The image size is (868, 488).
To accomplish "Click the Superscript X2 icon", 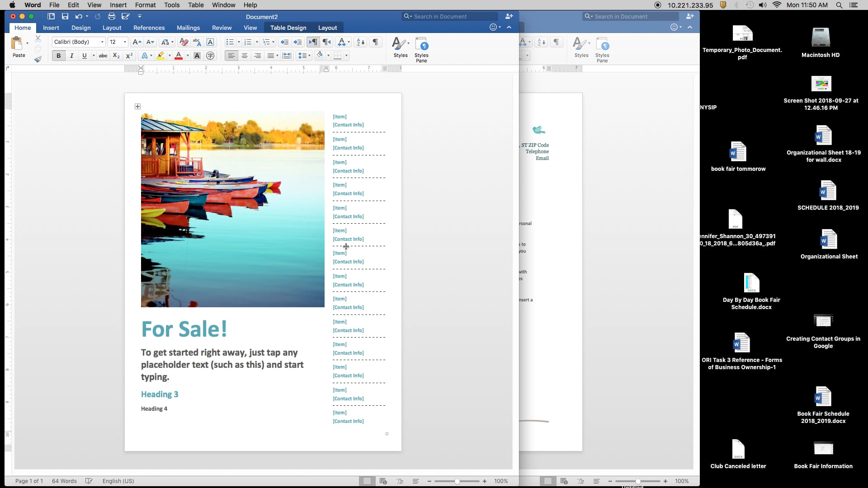I will (129, 56).
